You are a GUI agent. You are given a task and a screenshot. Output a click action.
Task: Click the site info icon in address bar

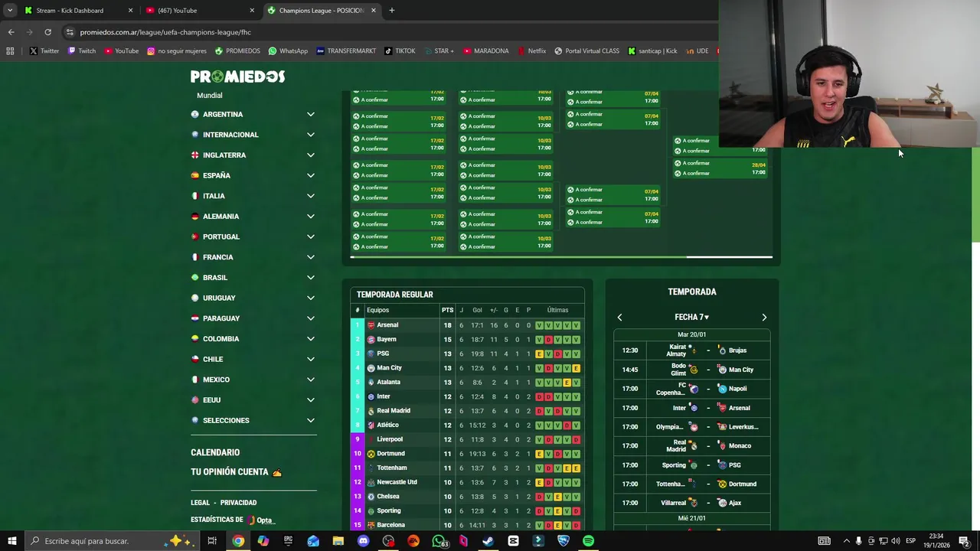click(x=70, y=32)
